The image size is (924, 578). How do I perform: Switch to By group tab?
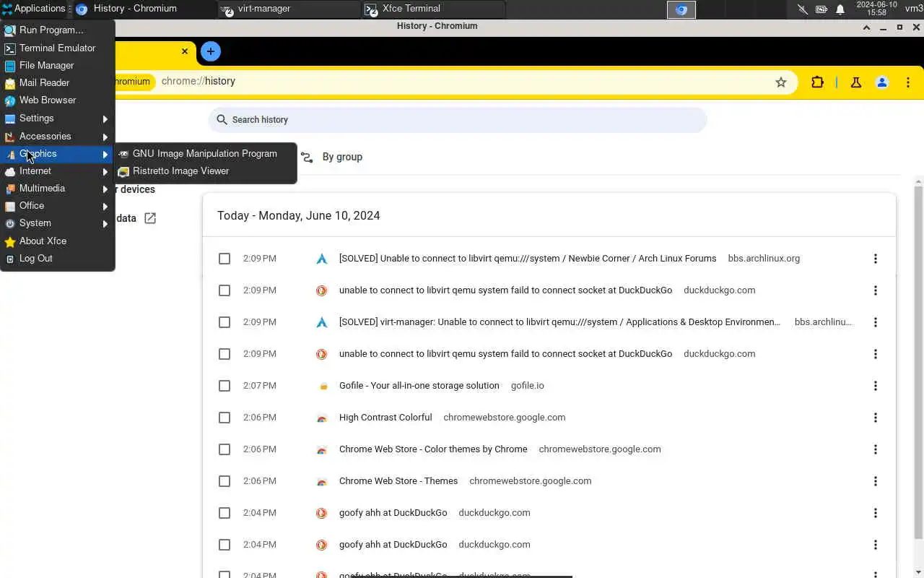click(332, 157)
